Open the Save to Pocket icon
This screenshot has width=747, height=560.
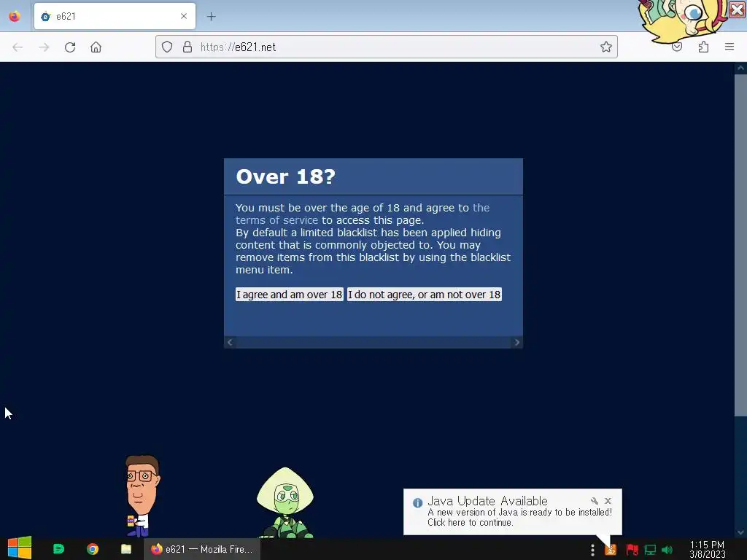(x=677, y=47)
